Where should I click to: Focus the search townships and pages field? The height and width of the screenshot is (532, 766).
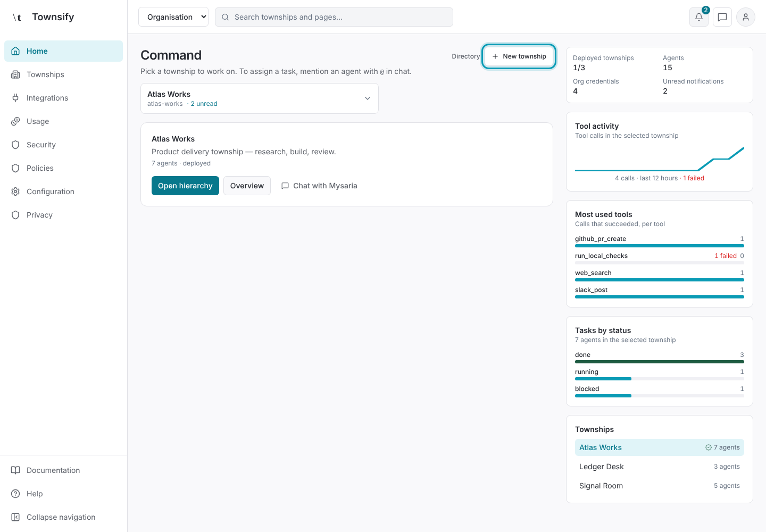coord(334,17)
